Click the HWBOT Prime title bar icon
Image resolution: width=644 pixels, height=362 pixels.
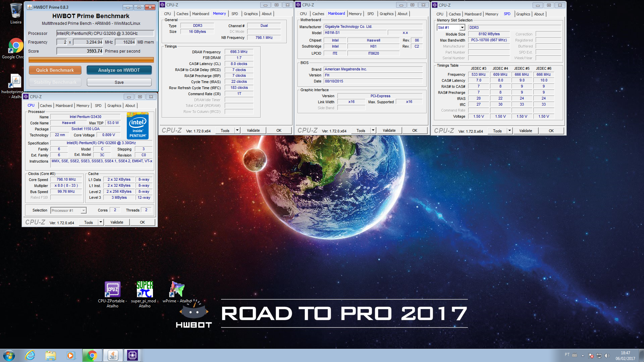click(x=30, y=7)
